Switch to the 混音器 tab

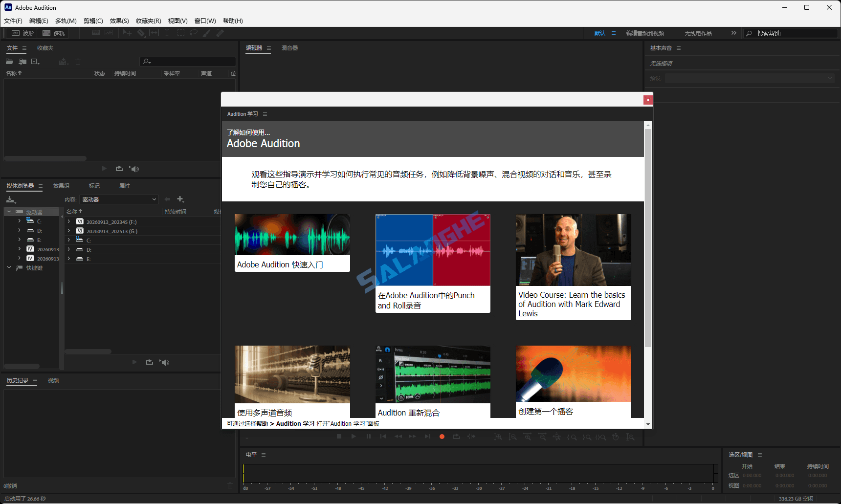[x=289, y=48]
